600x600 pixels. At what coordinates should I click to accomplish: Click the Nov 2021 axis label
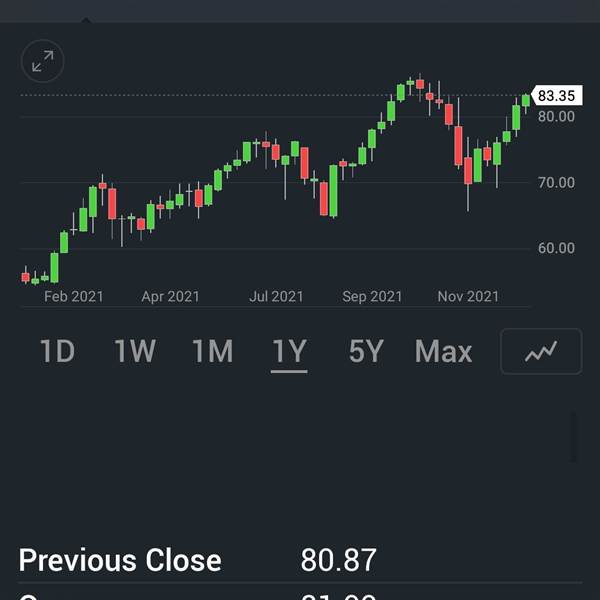(468, 297)
